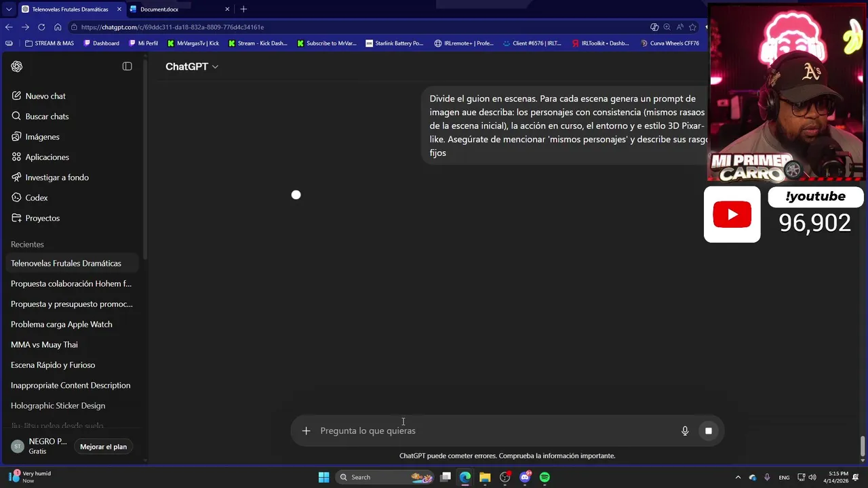Screen dimensions: 868x488
Task: Open Microsoft Edge from the taskbar
Action: (465, 477)
